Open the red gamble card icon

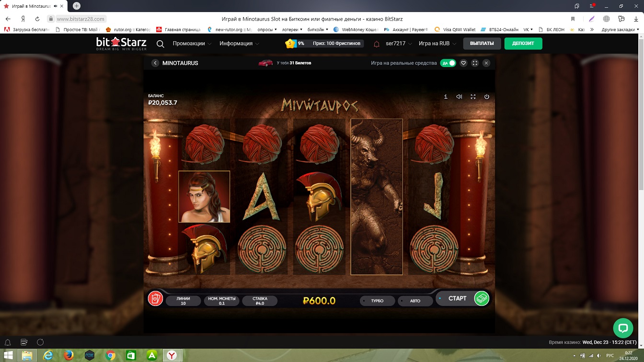[155, 298]
